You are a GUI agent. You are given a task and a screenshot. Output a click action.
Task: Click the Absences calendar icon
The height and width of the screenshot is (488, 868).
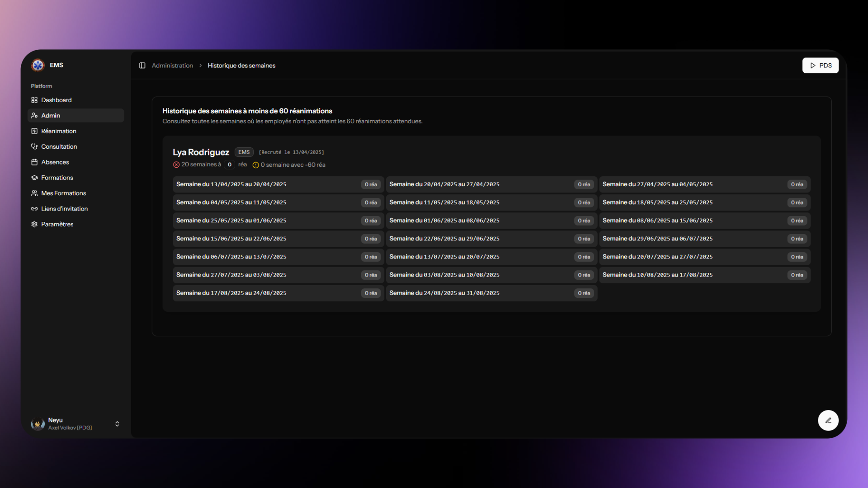(x=34, y=162)
